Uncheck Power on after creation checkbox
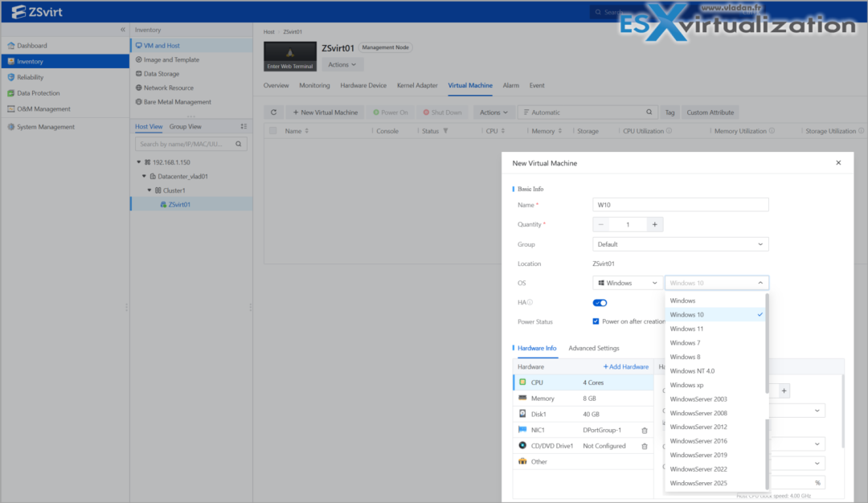 point(596,321)
